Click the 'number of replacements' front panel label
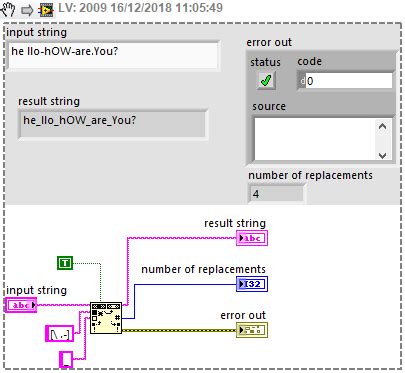Screen dimensions: 405x373 click(x=310, y=175)
